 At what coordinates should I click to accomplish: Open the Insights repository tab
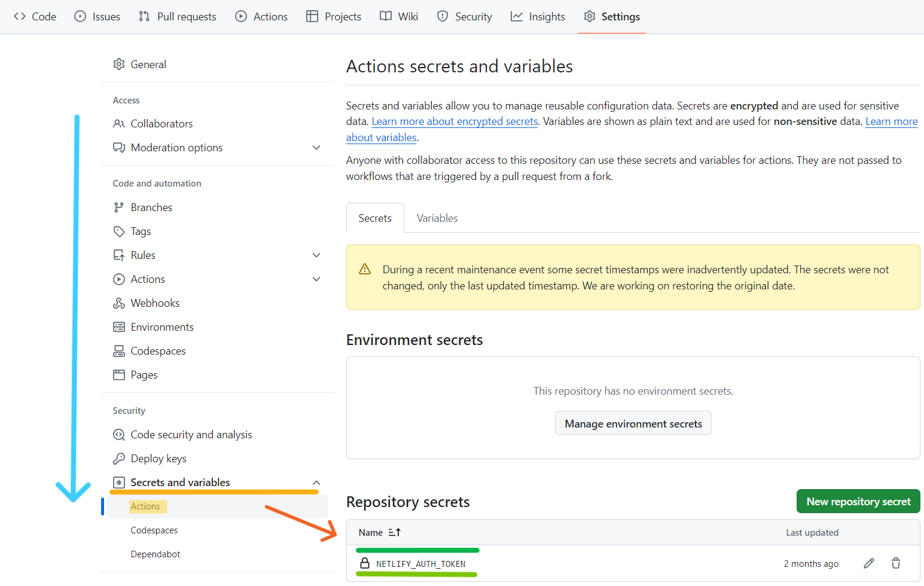pyautogui.click(x=538, y=17)
